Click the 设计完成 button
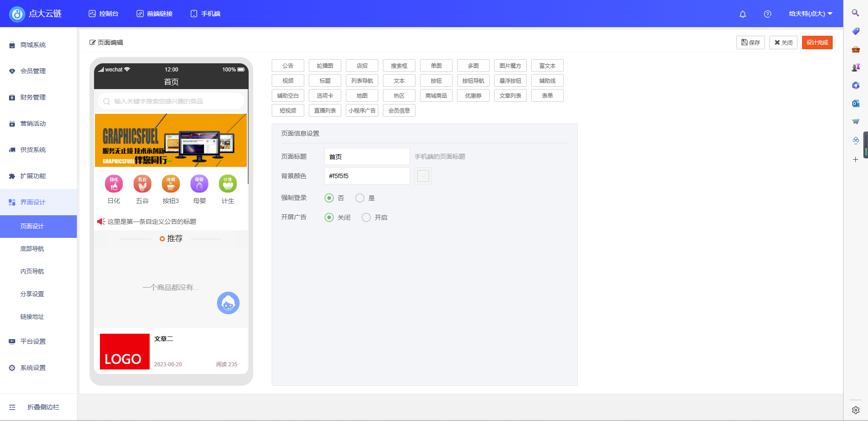Image resolution: width=868 pixels, height=421 pixels. pos(817,43)
